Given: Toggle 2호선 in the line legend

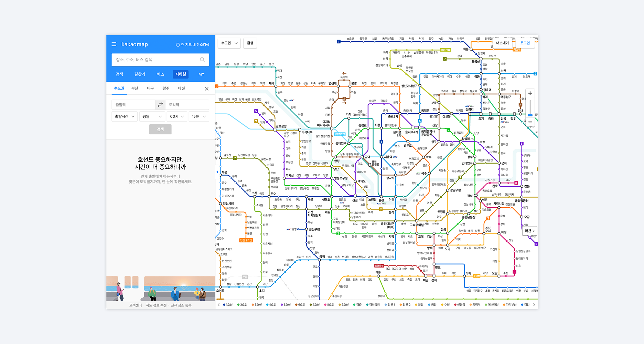Looking at the screenshot, I should [x=242, y=305].
